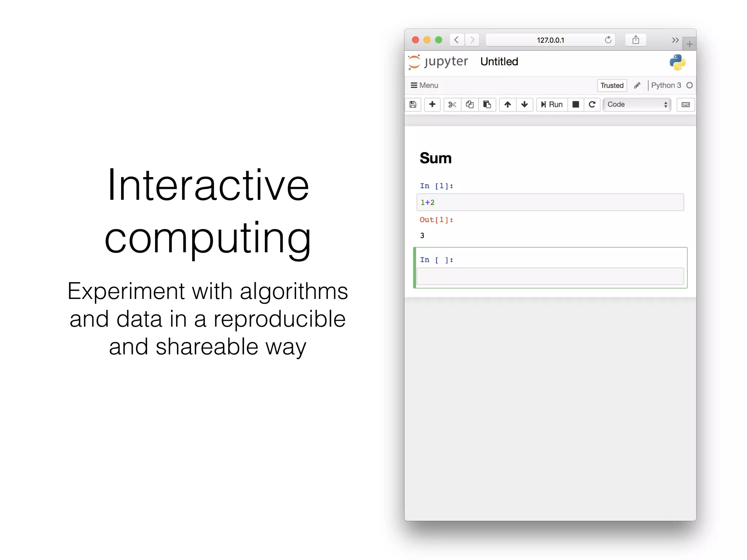Save the notebook with the floppy icon
The image size is (747, 560).
413,105
